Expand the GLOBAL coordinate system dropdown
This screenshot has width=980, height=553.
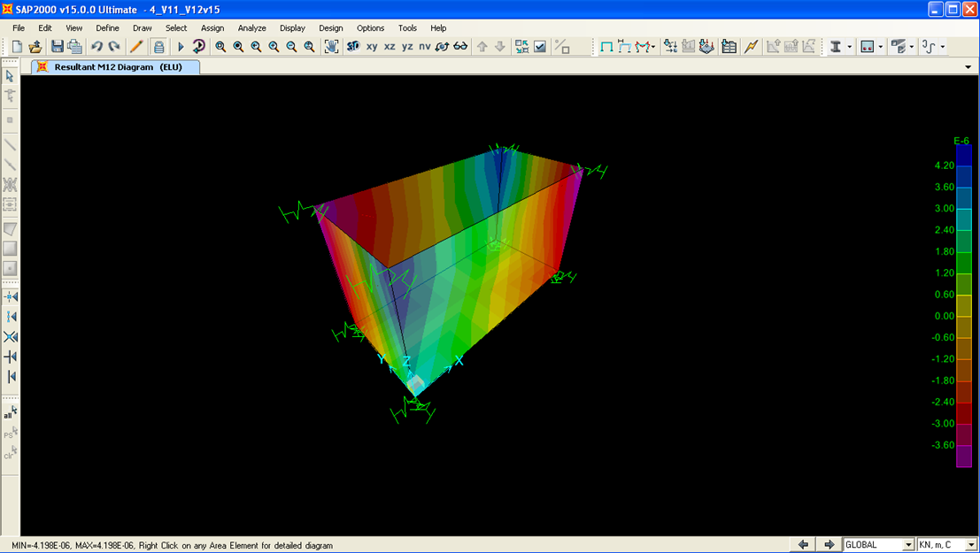tap(907, 545)
